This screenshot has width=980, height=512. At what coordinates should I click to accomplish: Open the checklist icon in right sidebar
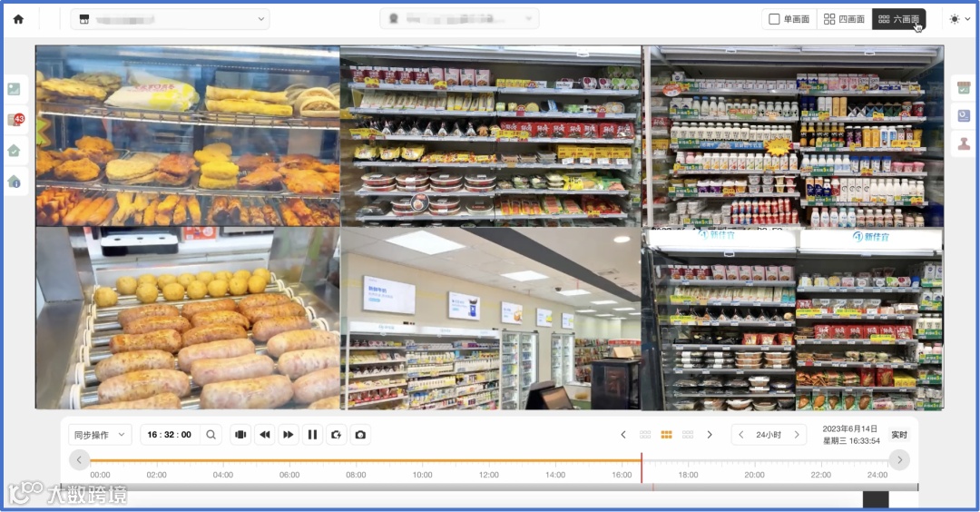964,89
